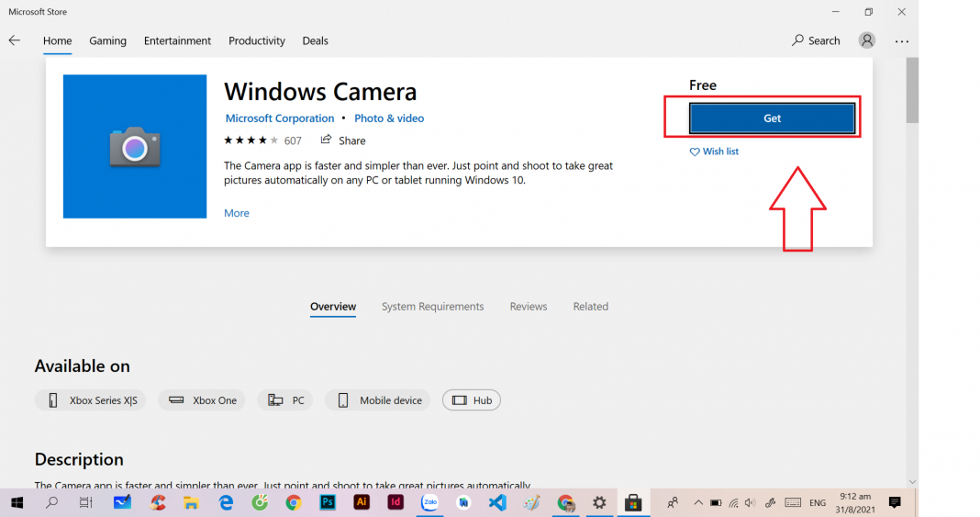The width and height of the screenshot is (980, 517).
Task: Switch to the Gaming tab
Action: (x=108, y=40)
